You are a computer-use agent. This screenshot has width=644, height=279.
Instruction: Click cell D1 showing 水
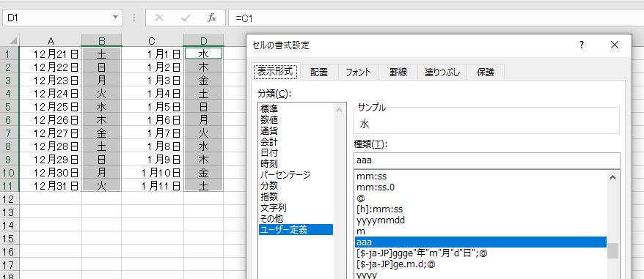click(203, 53)
